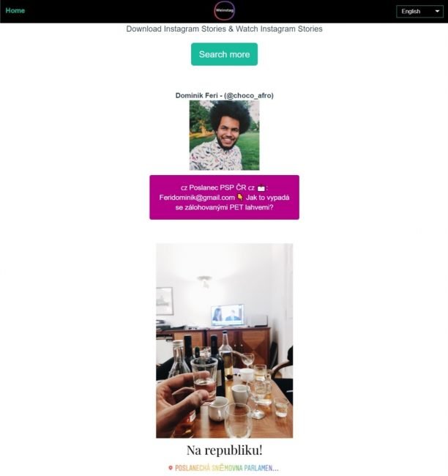Viewport: 448px width, 476px height.
Task: Click the television screen in story photo
Action: coord(228,315)
